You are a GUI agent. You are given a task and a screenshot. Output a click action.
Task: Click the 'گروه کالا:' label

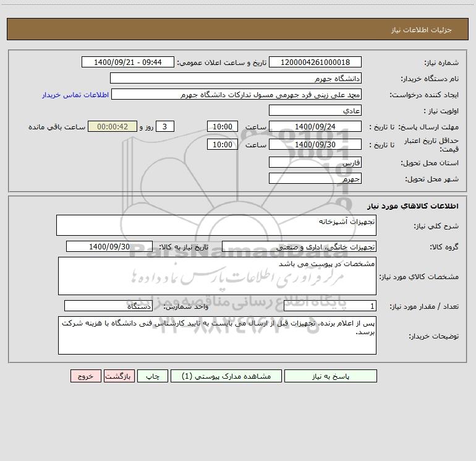(x=444, y=248)
